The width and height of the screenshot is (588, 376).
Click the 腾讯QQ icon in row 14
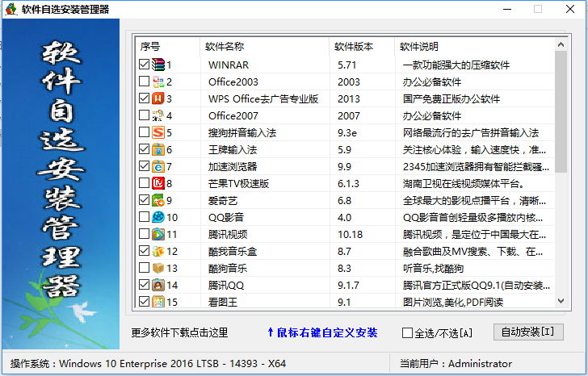158,285
